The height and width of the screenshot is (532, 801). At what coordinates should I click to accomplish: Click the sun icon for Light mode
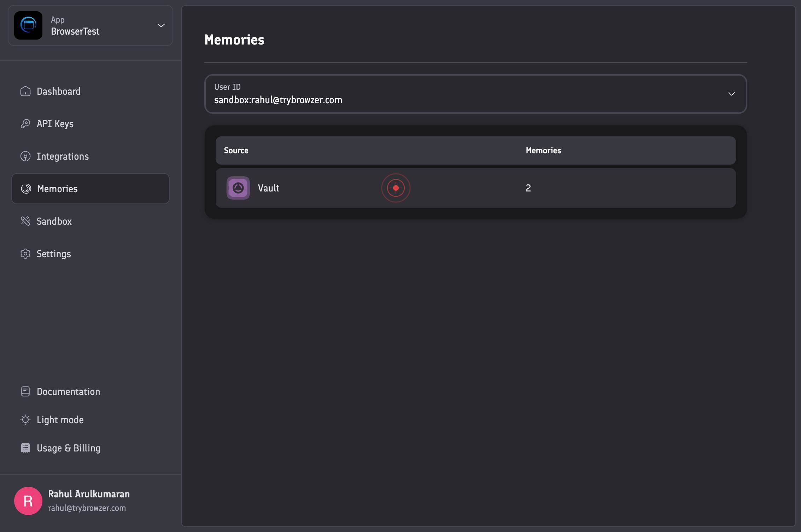[x=25, y=420]
